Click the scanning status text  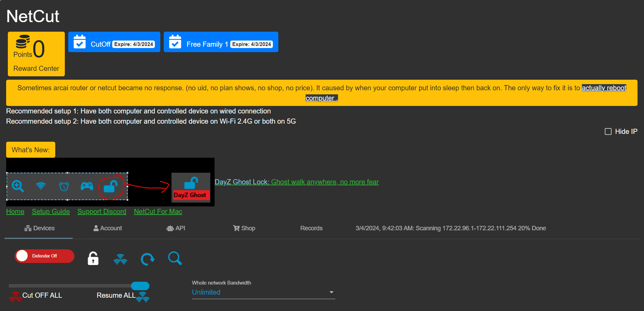[451, 228]
